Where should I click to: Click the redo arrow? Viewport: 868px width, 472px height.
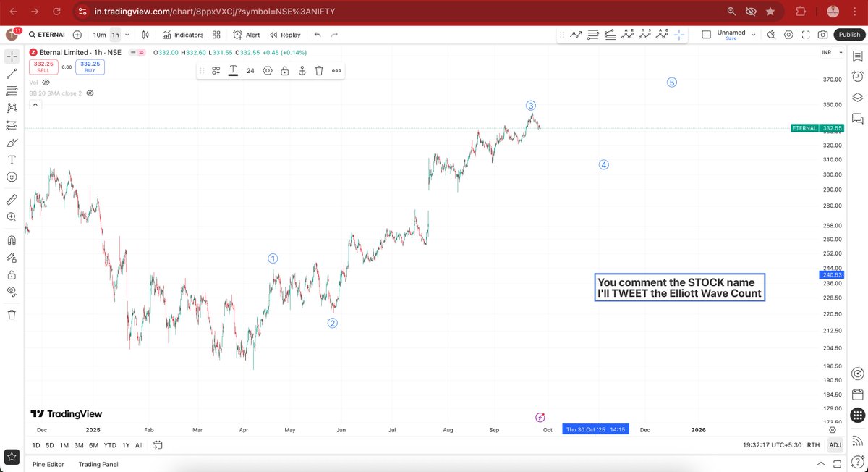pyautogui.click(x=334, y=35)
